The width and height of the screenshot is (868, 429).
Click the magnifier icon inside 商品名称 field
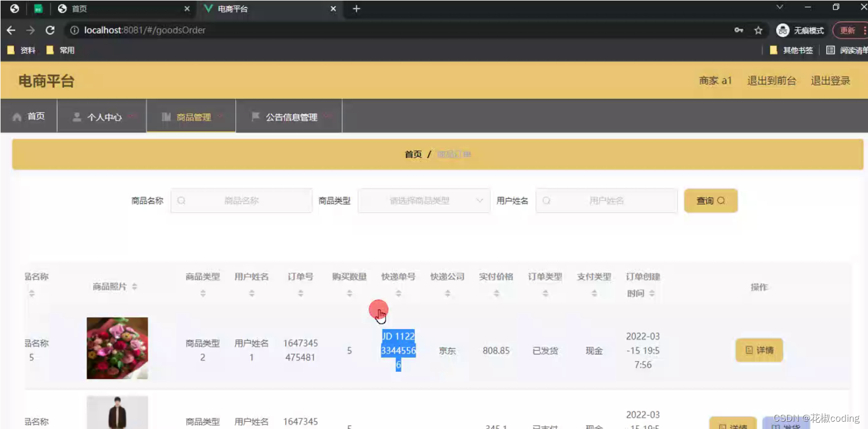pos(181,200)
